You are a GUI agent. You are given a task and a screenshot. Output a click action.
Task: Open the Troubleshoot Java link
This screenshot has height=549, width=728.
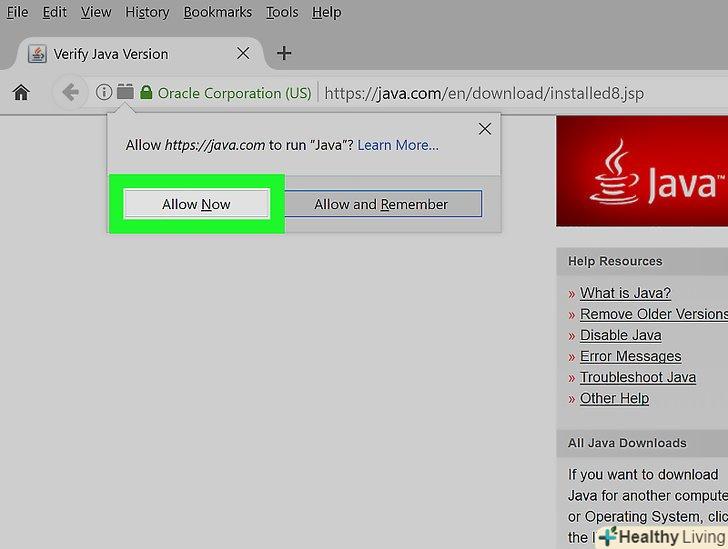click(637, 377)
